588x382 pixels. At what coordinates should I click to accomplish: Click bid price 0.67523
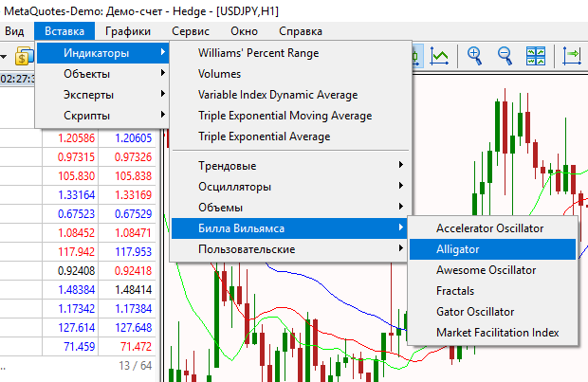[x=76, y=213]
